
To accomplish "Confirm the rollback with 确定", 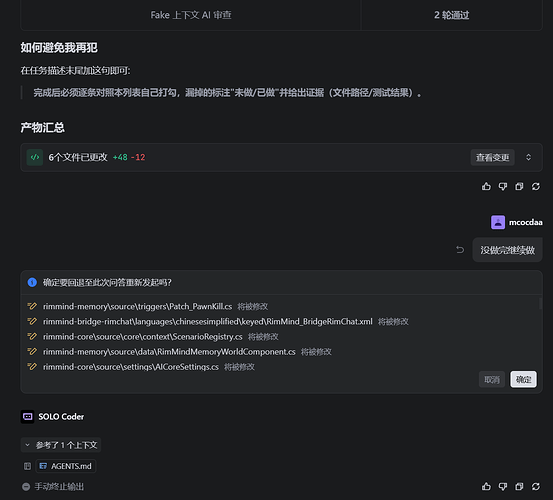I will click(x=523, y=379).
